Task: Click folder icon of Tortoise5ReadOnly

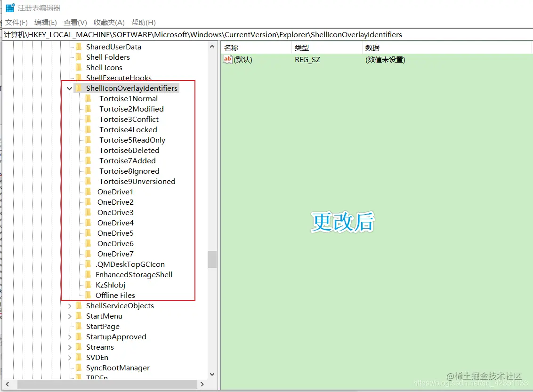Action: click(89, 140)
